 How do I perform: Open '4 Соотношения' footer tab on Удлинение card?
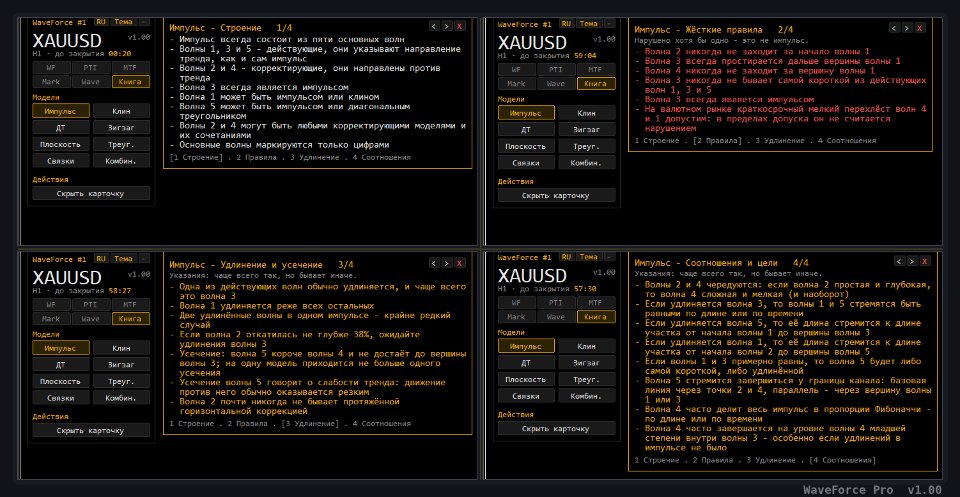click(x=381, y=423)
